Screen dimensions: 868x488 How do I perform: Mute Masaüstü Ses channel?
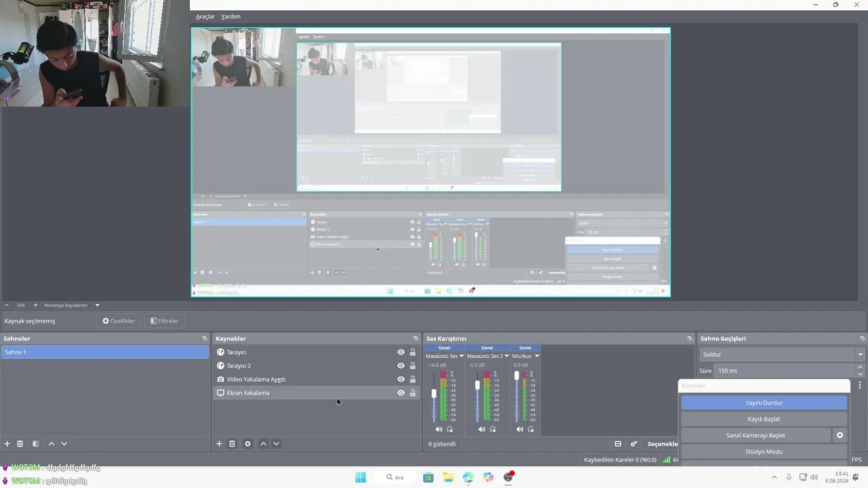439,429
